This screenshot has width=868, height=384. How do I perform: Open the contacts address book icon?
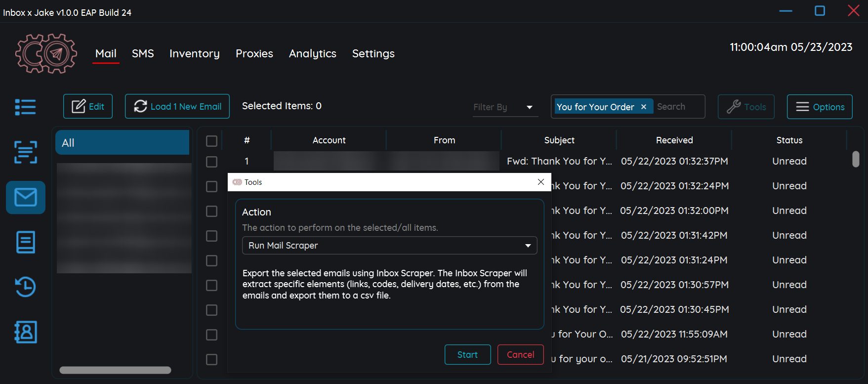[x=25, y=332]
